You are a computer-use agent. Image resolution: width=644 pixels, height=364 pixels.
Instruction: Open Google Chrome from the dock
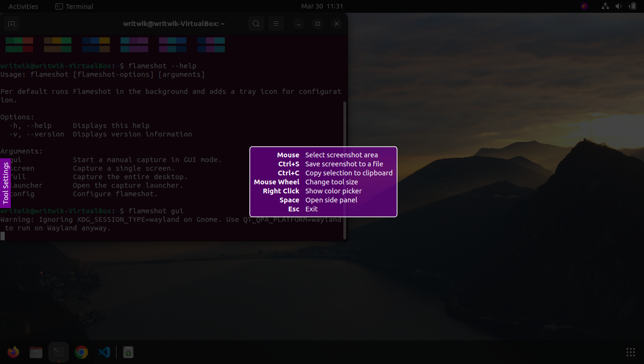point(81,352)
